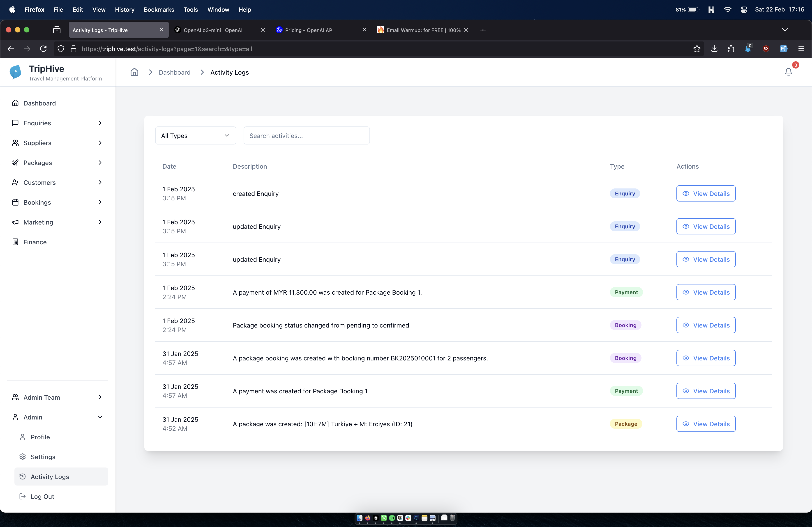
Task: Open a new browser tab with plus
Action: [x=483, y=30]
